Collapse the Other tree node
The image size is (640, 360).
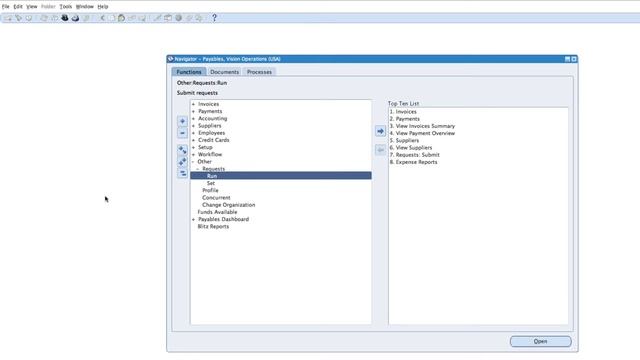tap(193, 162)
